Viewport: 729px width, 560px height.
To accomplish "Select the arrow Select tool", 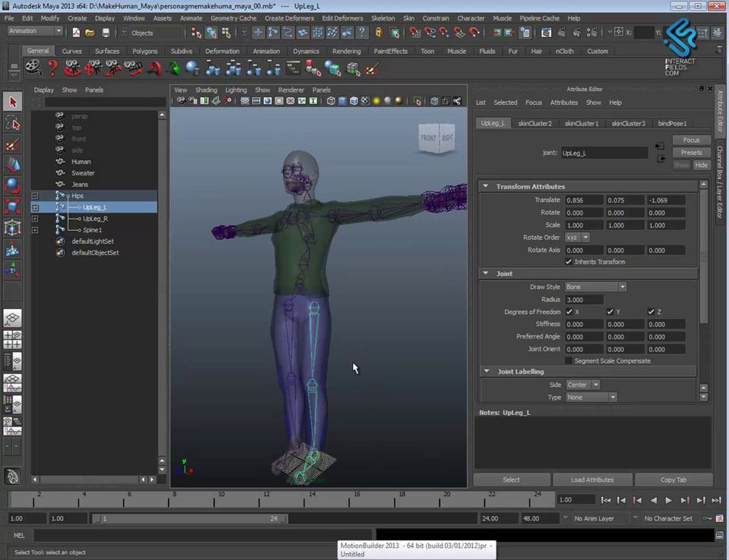I will coord(13,102).
